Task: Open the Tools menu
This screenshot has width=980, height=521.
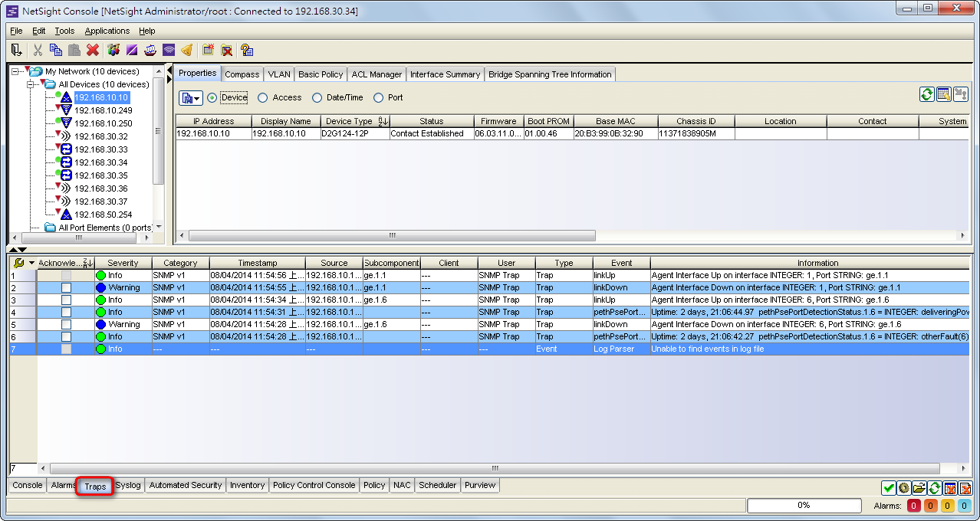Action: [64, 31]
